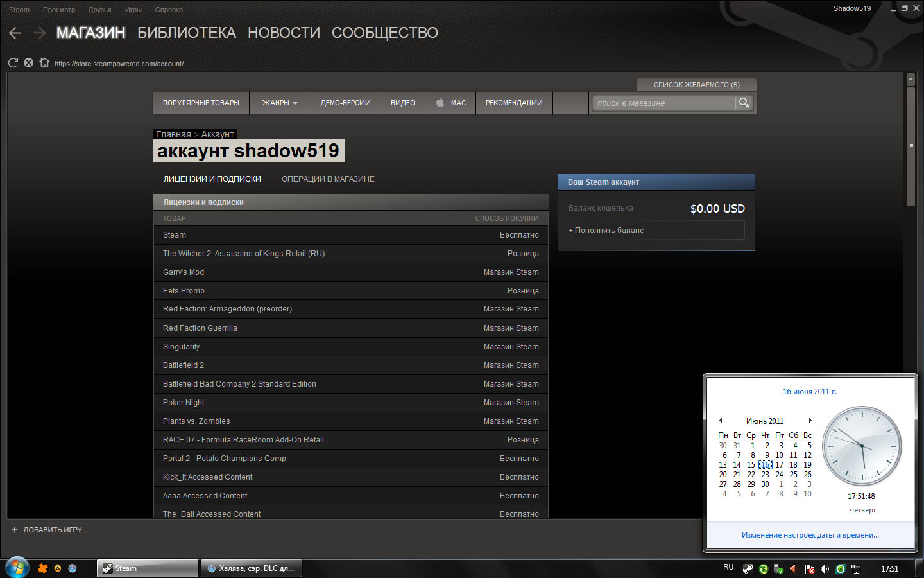This screenshot has width=924, height=578.
Task: Click the $0.00 USD balance value
Action: coord(717,209)
